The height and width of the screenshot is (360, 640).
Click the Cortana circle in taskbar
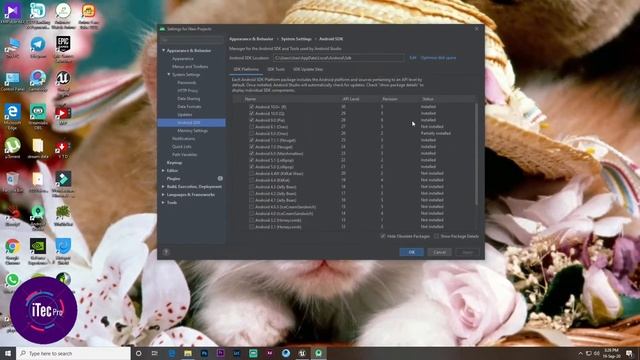point(138,353)
